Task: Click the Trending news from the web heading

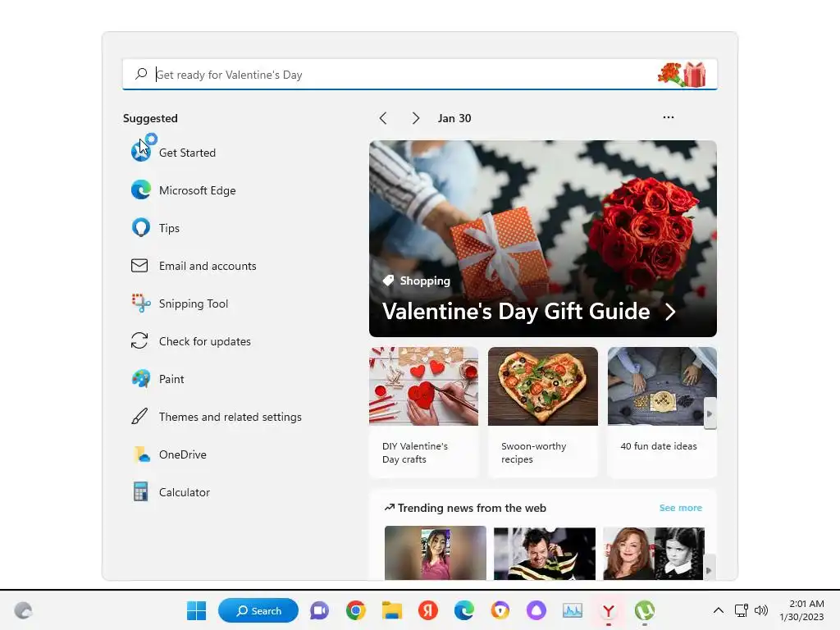Action: [465, 508]
